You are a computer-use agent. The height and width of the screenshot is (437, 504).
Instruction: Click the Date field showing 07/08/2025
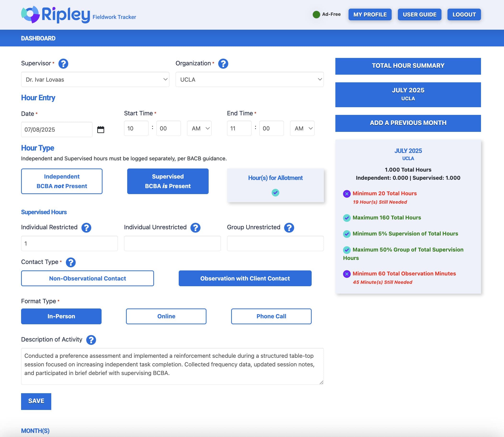tap(57, 129)
